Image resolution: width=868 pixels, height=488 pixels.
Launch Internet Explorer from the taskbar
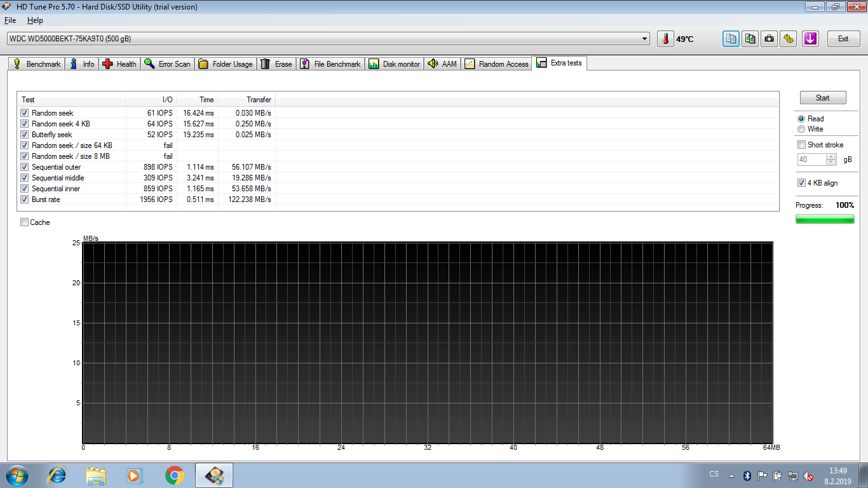pos(58,475)
